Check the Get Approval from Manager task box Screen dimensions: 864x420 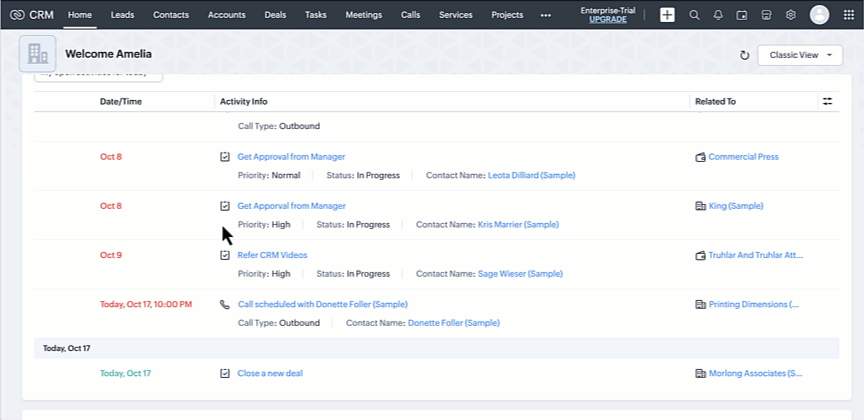[225, 157]
